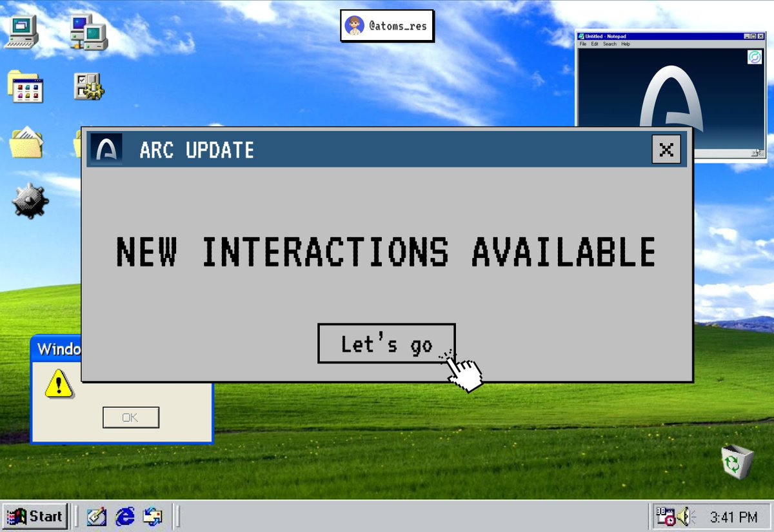Click the circular swirl logo in Notepad
The image size is (774, 532).
pyautogui.click(x=754, y=58)
